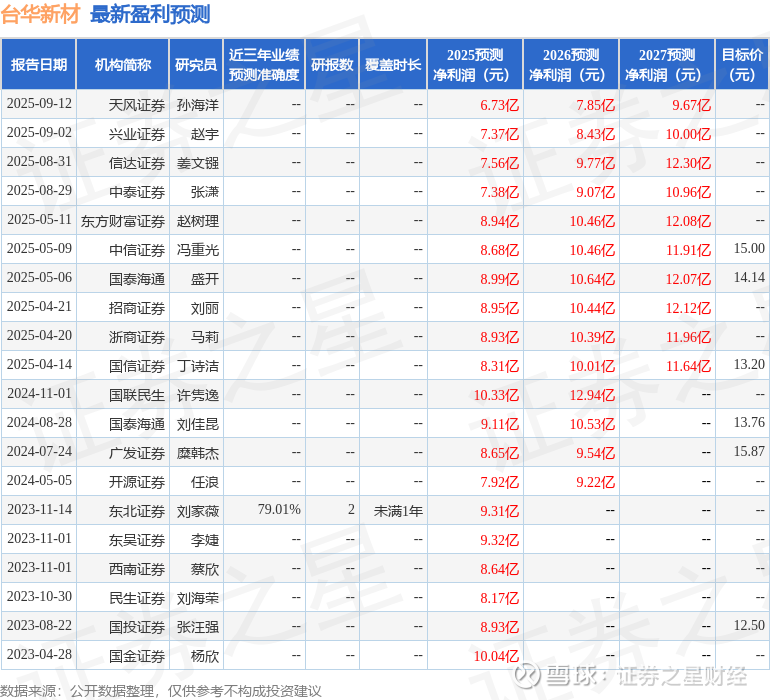Select the 机构简称 column header
The image size is (770, 700).
[x=123, y=64]
